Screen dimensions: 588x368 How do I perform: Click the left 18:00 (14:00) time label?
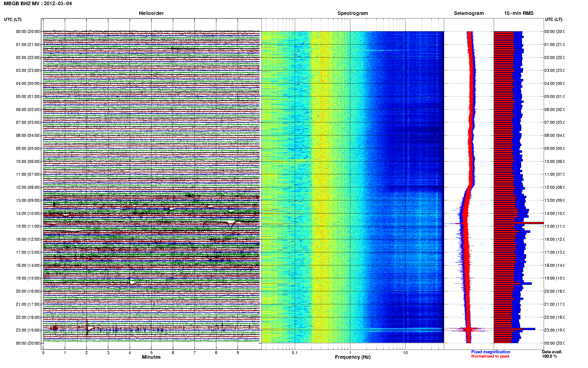[x=28, y=265]
